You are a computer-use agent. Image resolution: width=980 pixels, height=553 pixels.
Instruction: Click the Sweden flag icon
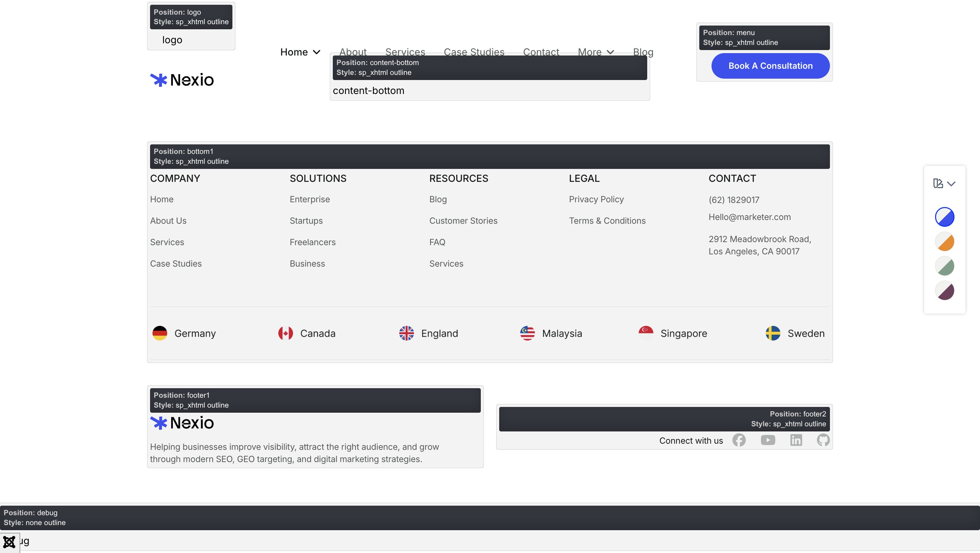(x=773, y=333)
